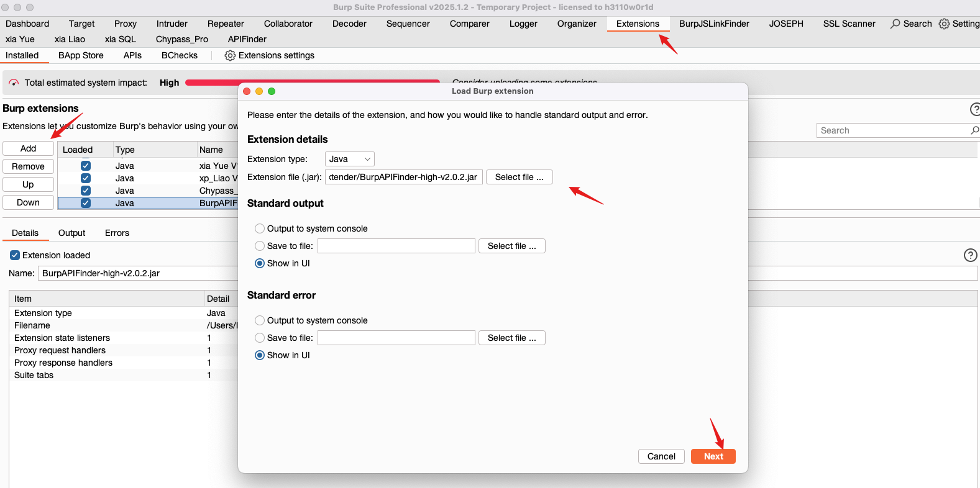
Task: Toggle Loaded checkbox for xia Yue extension
Action: (86, 166)
